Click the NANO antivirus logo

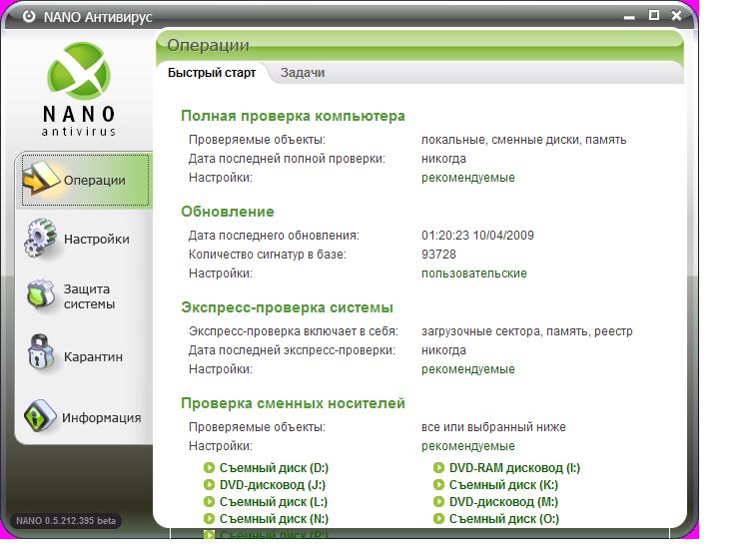(79, 87)
